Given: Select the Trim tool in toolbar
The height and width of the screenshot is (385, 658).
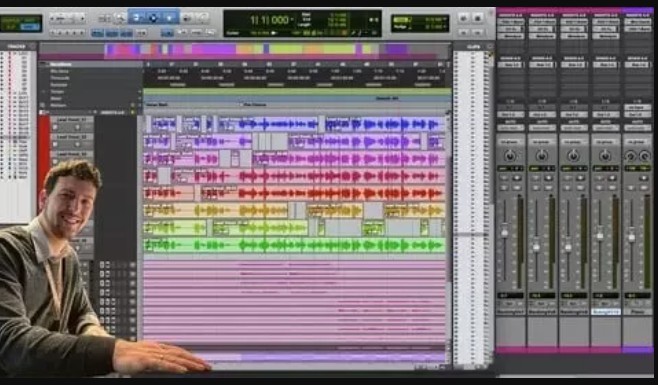Looking at the screenshot, I should (x=136, y=18).
